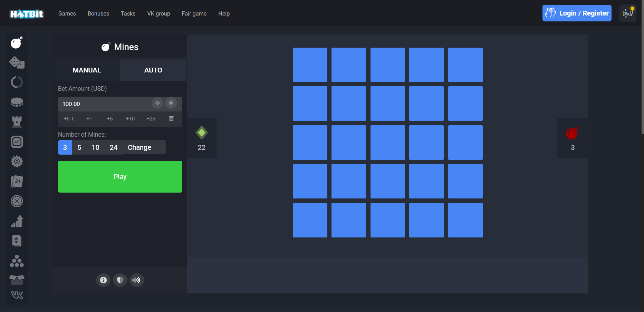Select 24 mines option
This screenshot has width=644, height=312.
[114, 147]
